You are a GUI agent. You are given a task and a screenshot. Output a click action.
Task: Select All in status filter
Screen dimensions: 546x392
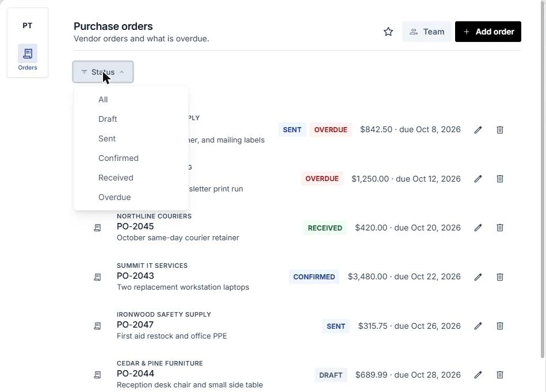[131, 99]
